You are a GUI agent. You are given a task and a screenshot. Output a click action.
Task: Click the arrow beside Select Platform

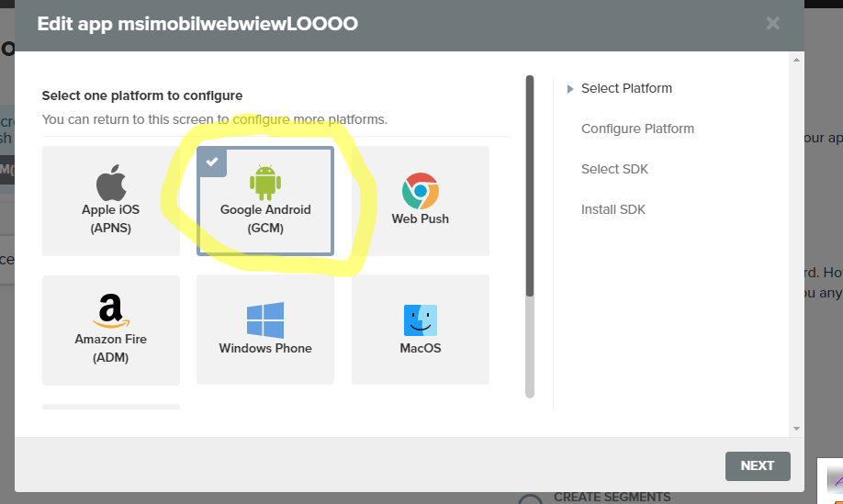(x=570, y=89)
